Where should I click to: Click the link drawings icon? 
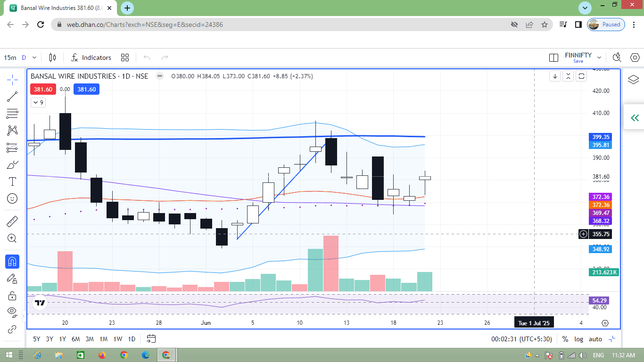pyautogui.click(x=12, y=329)
